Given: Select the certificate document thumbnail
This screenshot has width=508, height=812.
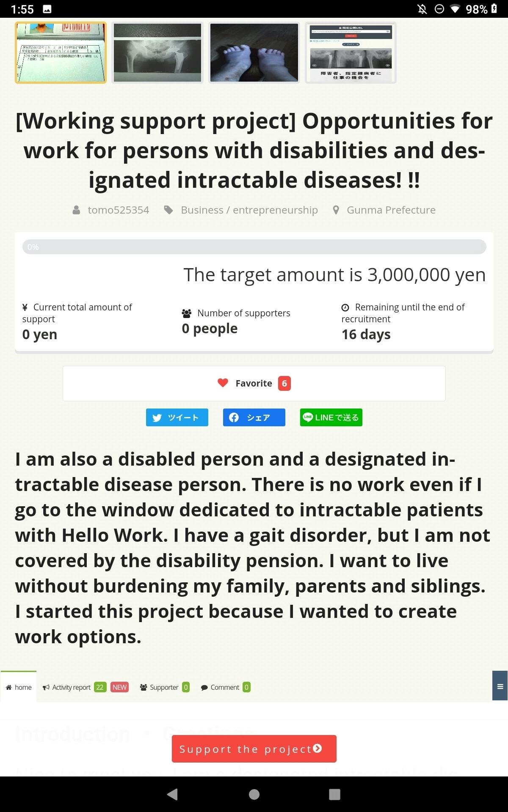Looking at the screenshot, I should pyautogui.click(x=61, y=53).
